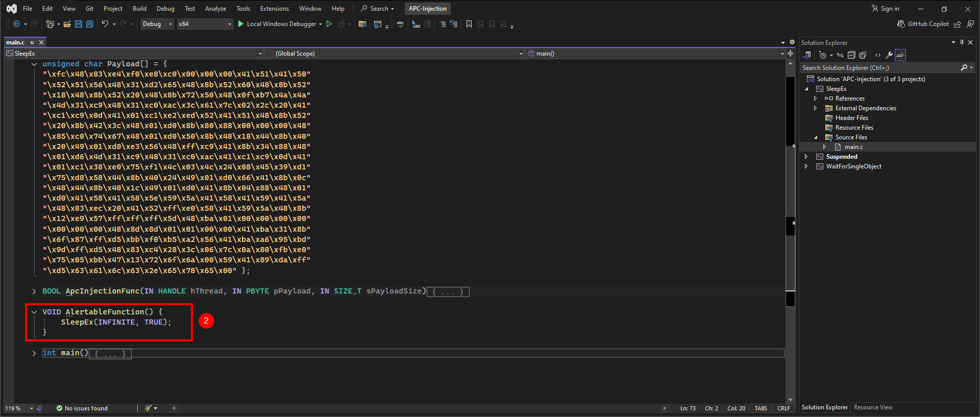The height and width of the screenshot is (417, 980).
Task: Click the Open File folder icon
Action: [67, 24]
